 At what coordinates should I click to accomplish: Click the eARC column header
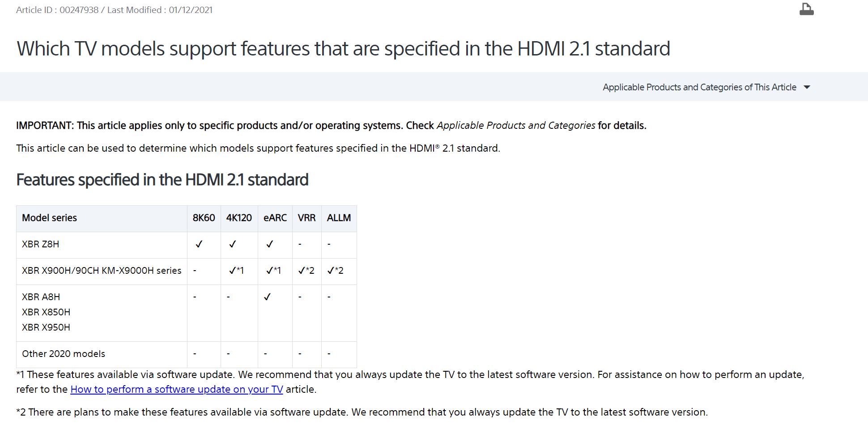275,218
